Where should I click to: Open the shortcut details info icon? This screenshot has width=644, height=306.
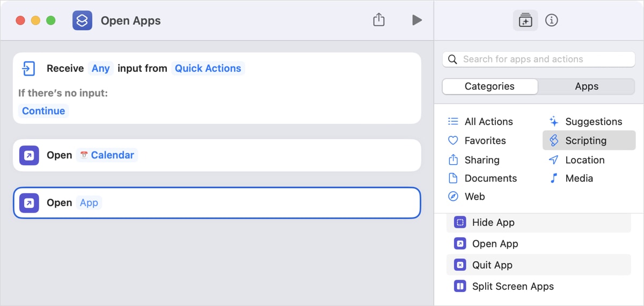(552, 20)
